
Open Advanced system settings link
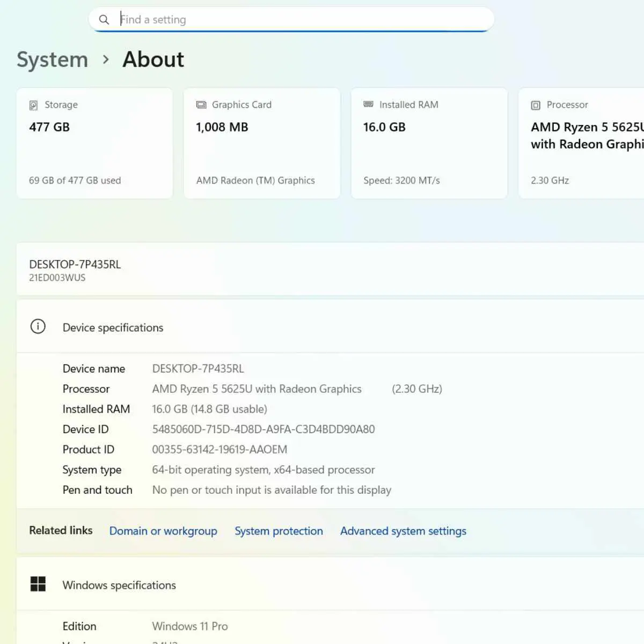coord(403,531)
